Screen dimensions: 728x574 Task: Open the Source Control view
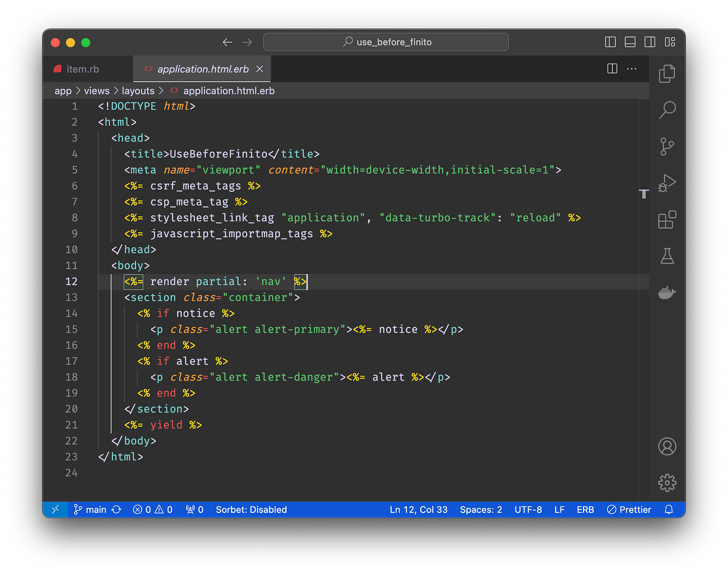pos(667,147)
